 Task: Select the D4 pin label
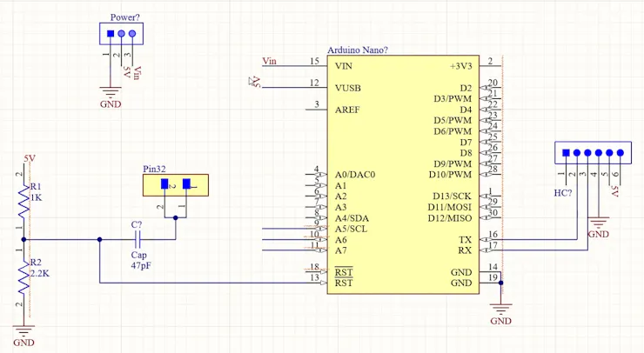point(466,110)
